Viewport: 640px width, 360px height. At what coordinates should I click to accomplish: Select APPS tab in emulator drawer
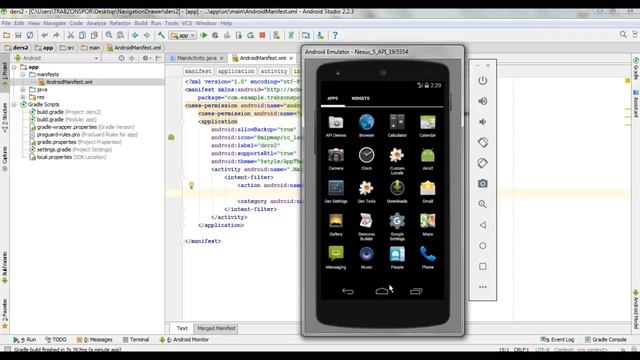pos(333,98)
